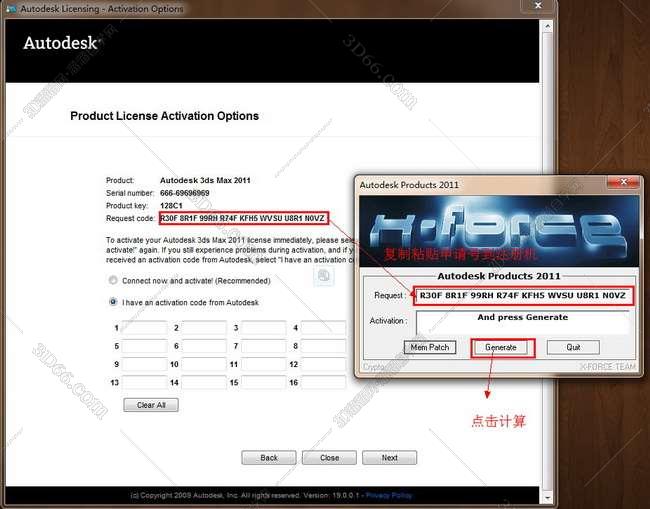
Task: Click the Activation output field in keygen
Action: [523, 322]
